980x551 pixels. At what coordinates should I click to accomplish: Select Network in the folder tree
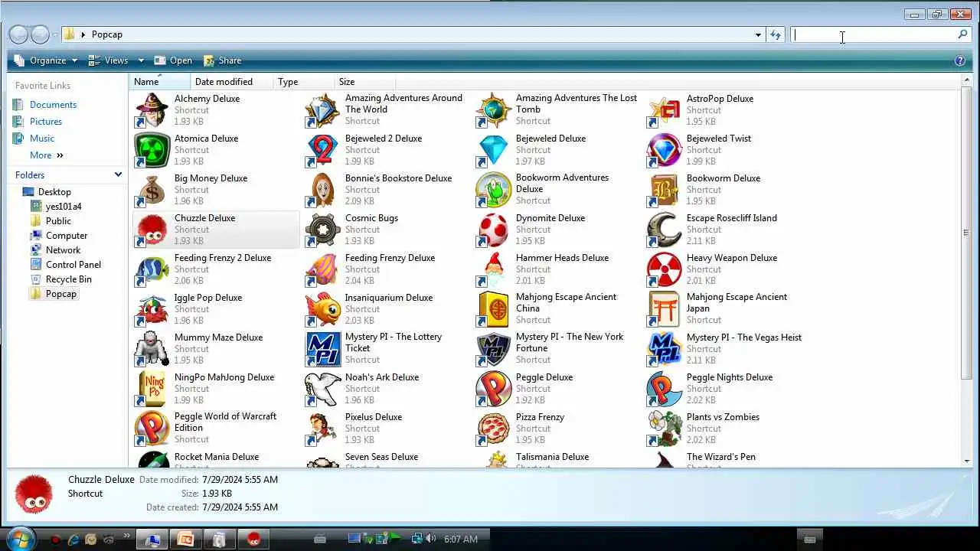click(x=63, y=250)
